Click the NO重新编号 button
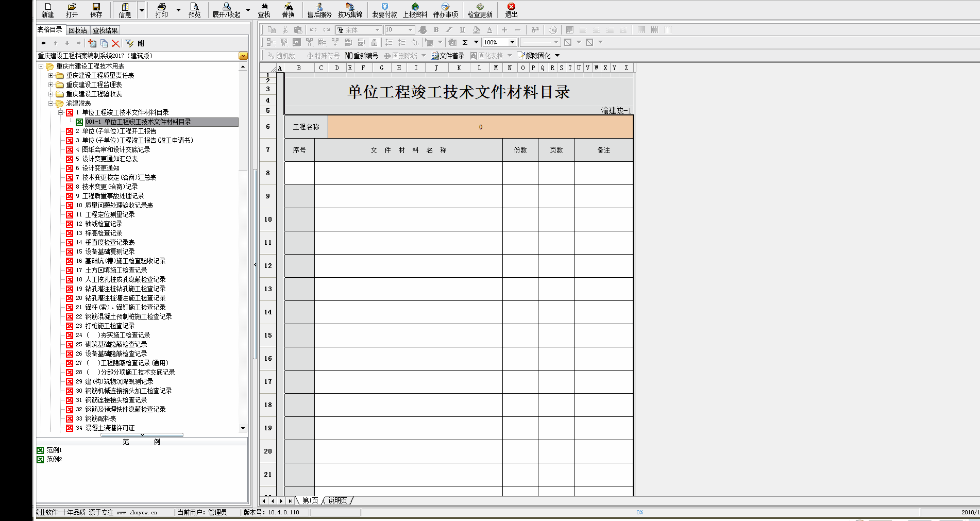Viewport: 980px width, 521px height. click(362, 56)
